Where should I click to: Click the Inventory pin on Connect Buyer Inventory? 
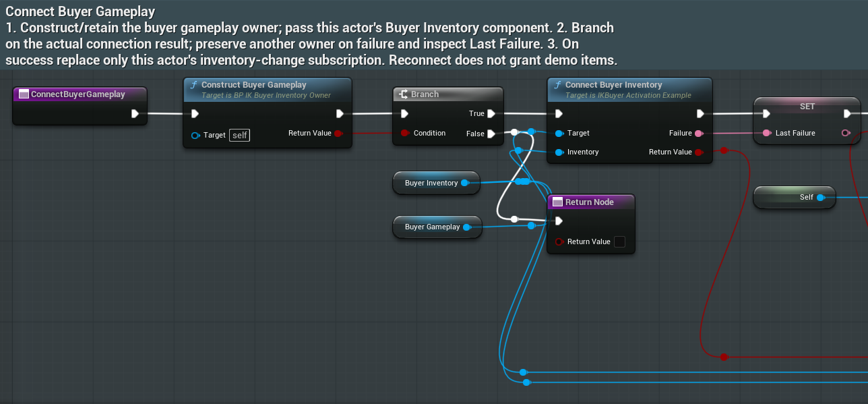click(x=559, y=152)
